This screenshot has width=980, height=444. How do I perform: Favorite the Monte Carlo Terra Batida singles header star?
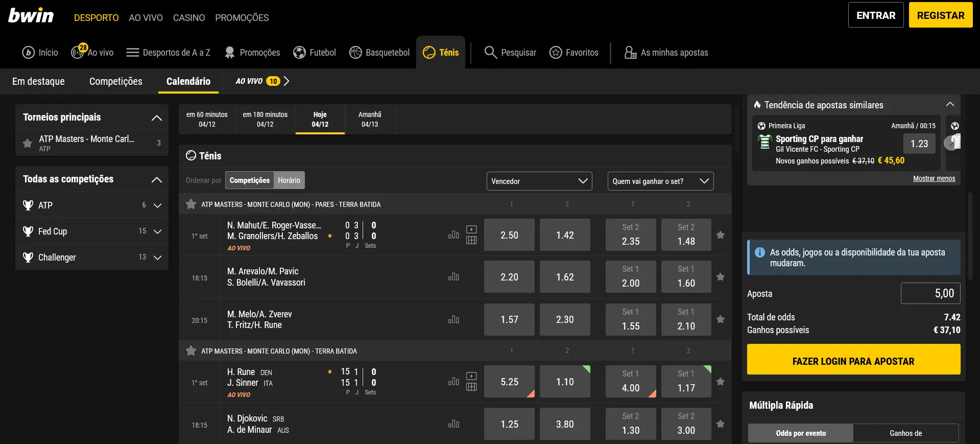pos(191,351)
